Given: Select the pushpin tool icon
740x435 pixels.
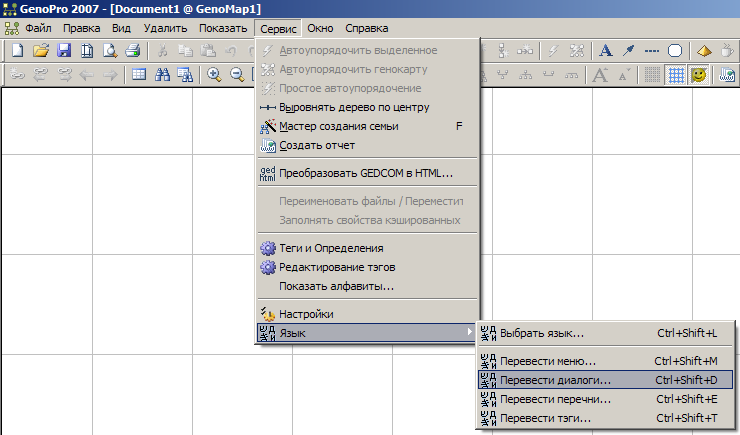Looking at the screenshot, I should pyautogui.click(x=629, y=50).
